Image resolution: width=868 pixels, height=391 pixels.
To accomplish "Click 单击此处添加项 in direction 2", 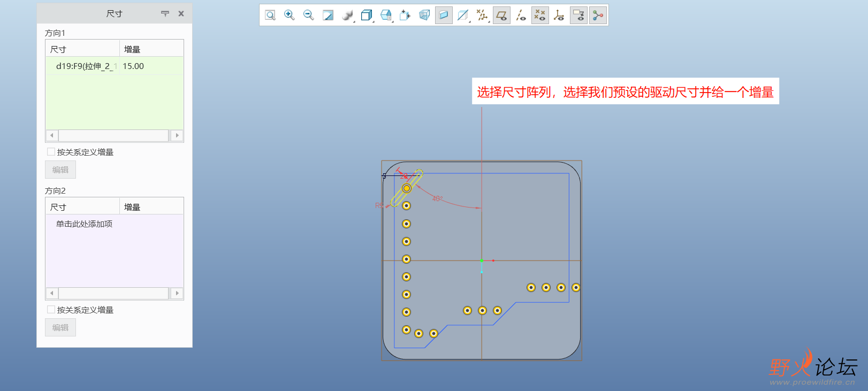I will pyautogui.click(x=85, y=224).
